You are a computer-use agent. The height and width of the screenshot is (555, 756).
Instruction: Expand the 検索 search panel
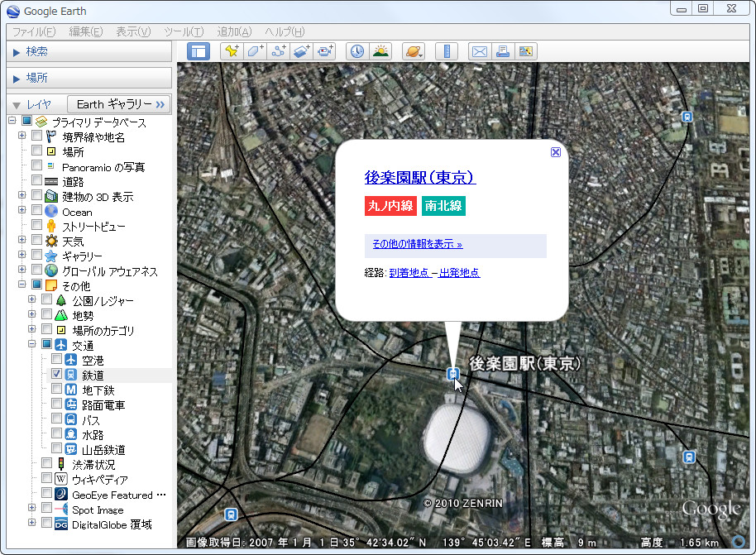[17, 52]
